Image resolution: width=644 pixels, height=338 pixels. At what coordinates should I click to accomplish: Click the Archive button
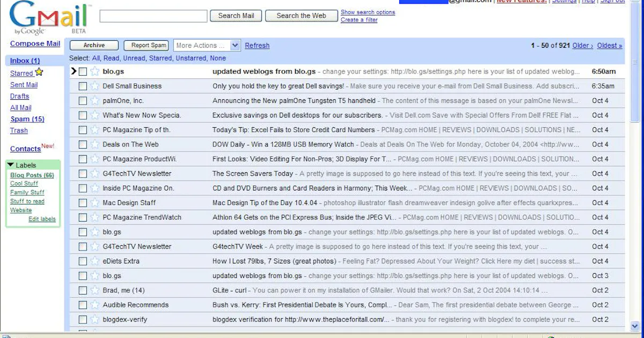click(x=94, y=46)
